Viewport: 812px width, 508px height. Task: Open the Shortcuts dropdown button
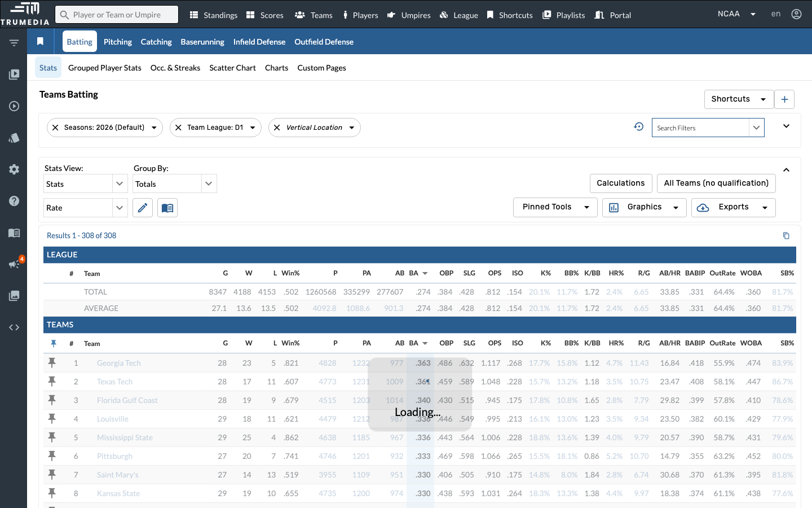[x=739, y=99]
